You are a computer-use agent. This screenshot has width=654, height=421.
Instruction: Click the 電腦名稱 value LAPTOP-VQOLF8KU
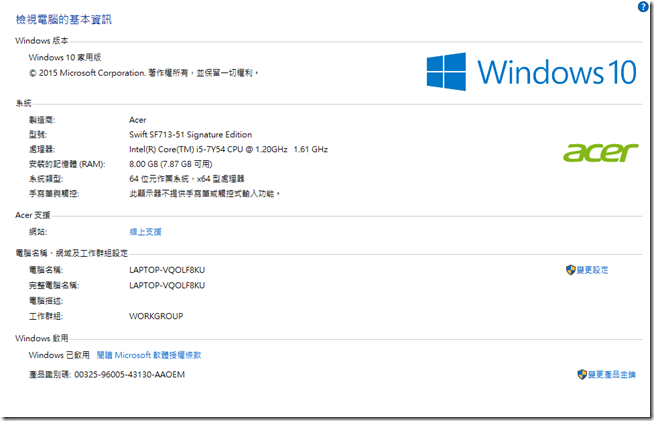pyautogui.click(x=167, y=270)
